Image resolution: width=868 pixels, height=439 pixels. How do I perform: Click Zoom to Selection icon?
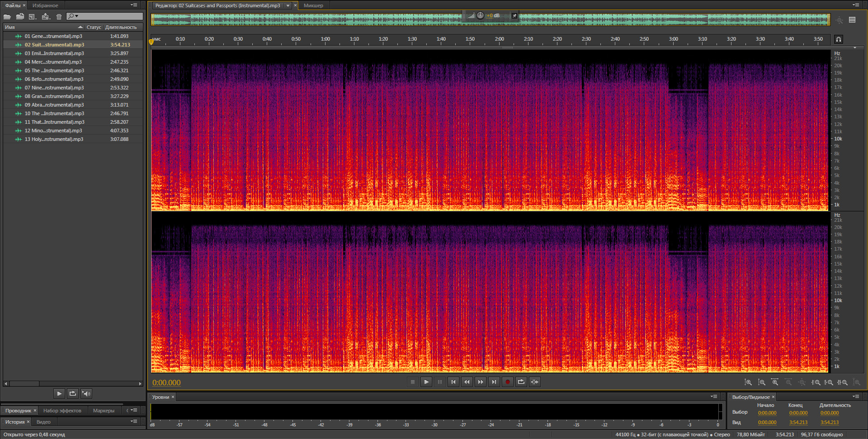pyautogui.click(x=842, y=383)
